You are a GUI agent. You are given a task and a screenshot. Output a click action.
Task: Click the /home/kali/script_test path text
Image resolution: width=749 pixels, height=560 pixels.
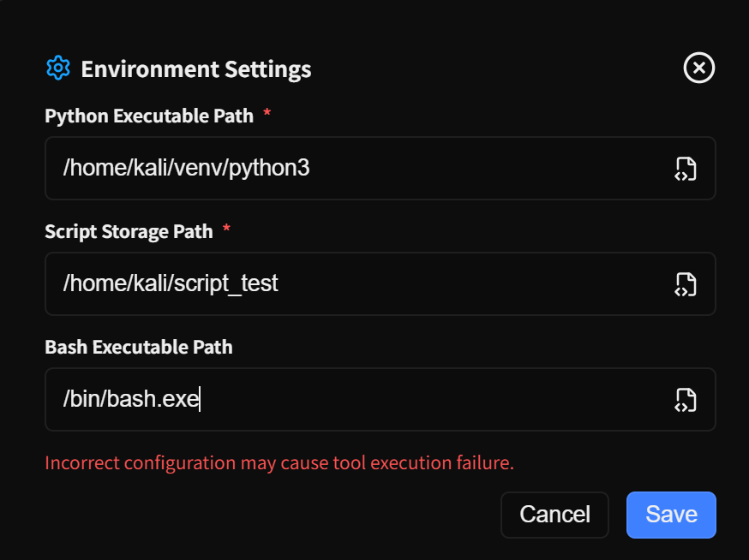(x=171, y=284)
